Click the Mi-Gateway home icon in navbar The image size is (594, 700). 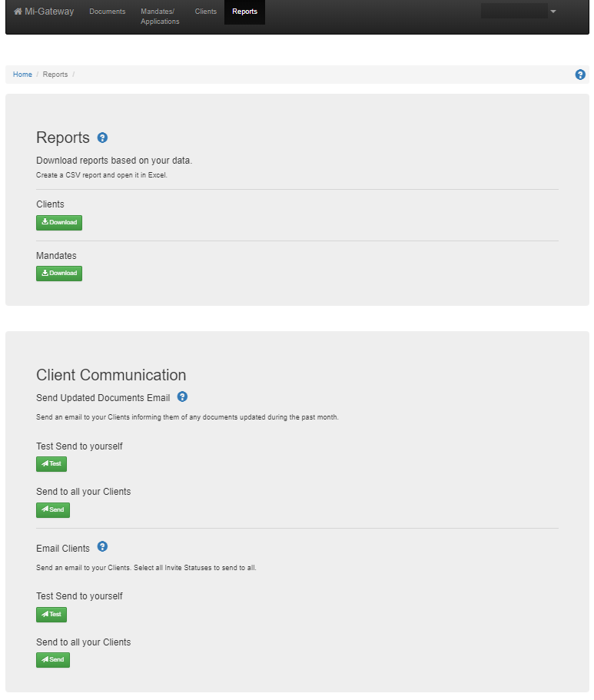pos(18,12)
